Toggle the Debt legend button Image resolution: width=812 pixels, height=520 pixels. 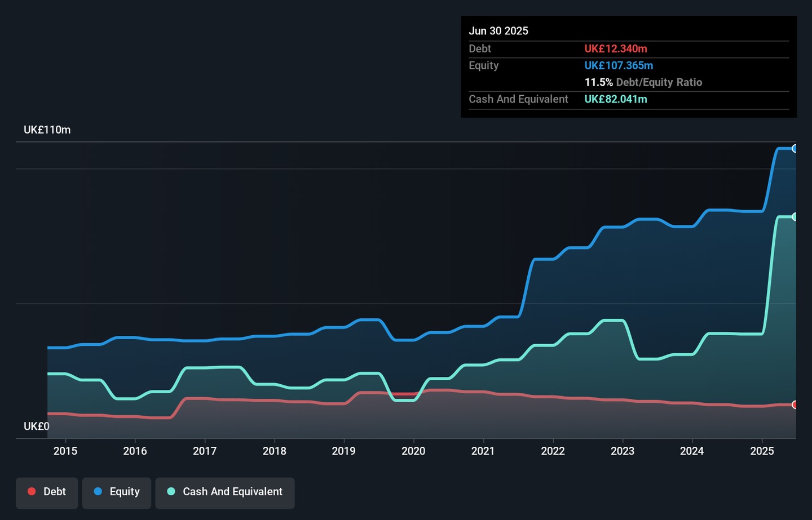tap(47, 492)
